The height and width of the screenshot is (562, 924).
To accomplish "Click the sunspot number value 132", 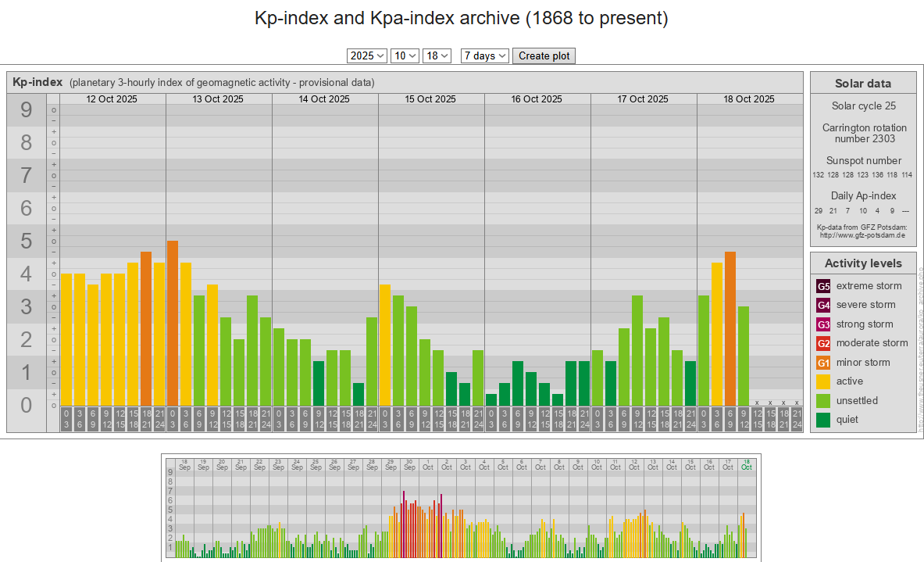I will tap(818, 174).
